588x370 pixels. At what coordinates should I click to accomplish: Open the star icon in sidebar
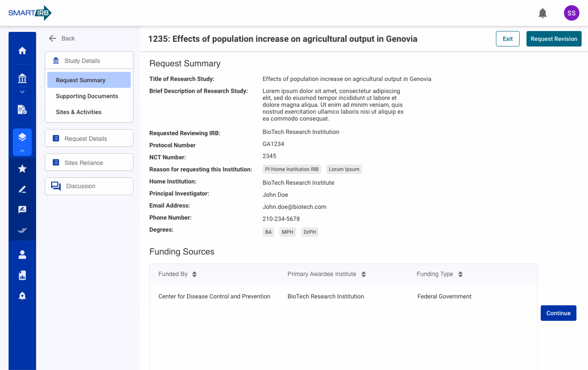coord(22,168)
